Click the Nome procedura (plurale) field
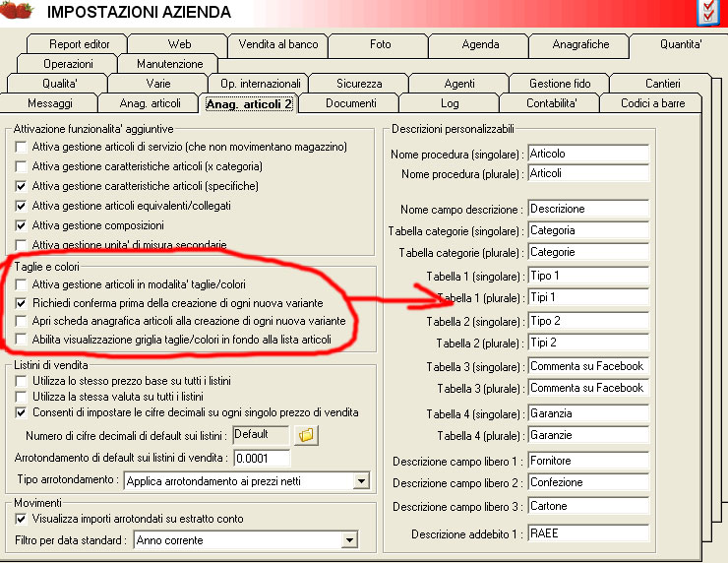 pyautogui.click(x=588, y=173)
